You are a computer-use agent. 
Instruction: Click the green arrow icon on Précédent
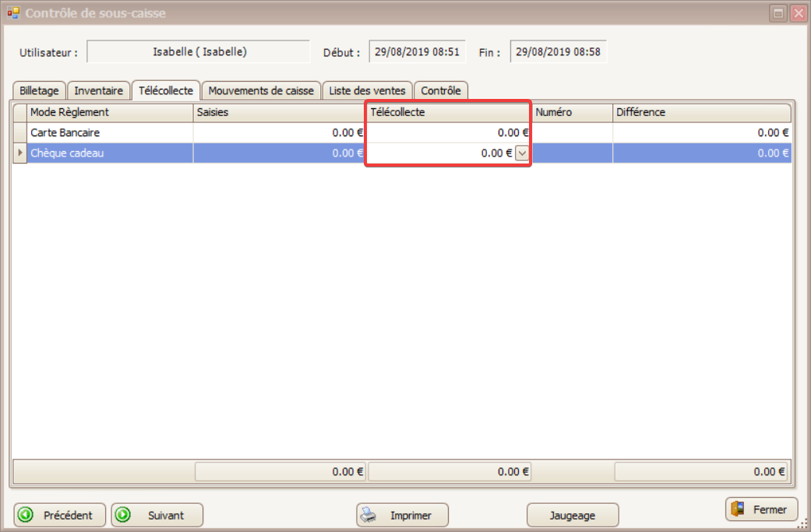[x=26, y=515]
